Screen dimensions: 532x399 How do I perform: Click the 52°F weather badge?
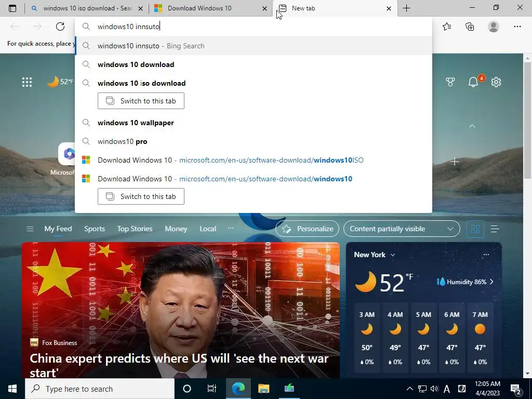point(60,82)
